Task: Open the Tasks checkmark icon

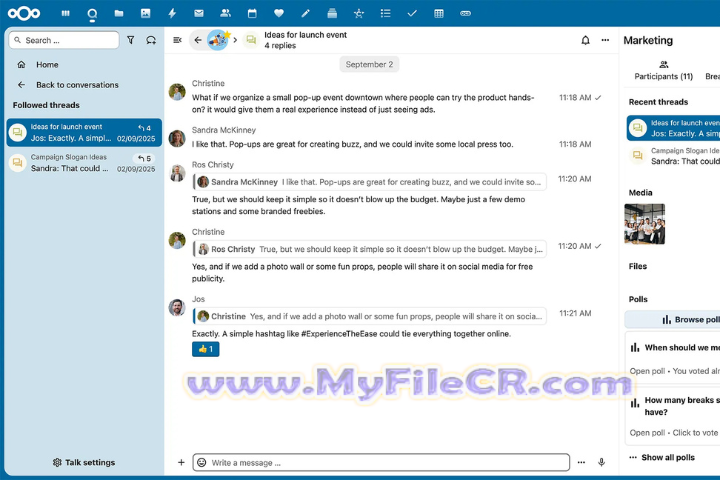Action: pyautogui.click(x=412, y=13)
